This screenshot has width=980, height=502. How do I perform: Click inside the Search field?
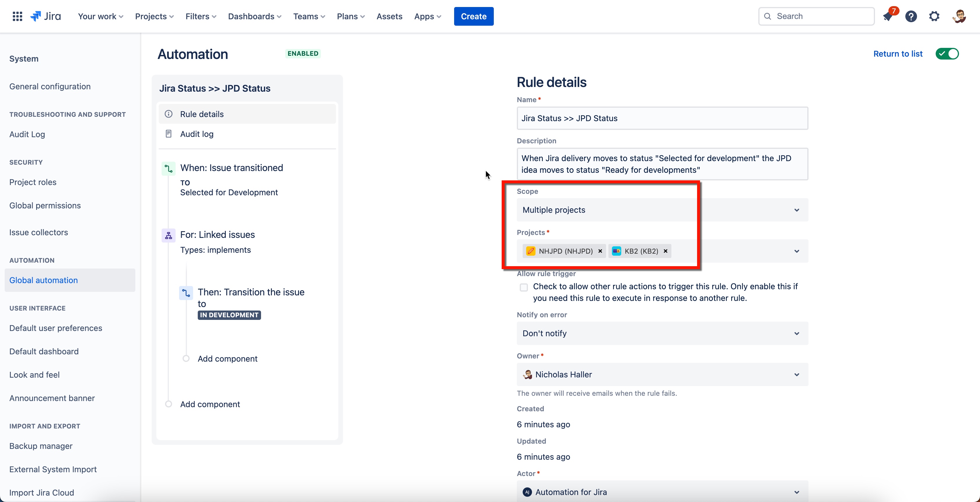(x=816, y=16)
